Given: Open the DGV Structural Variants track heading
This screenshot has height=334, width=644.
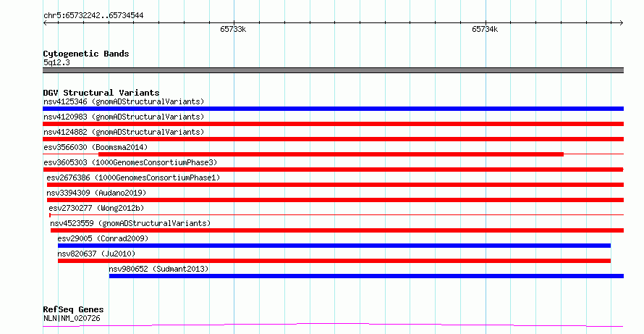Looking at the screenshot, I should point(101,93).
